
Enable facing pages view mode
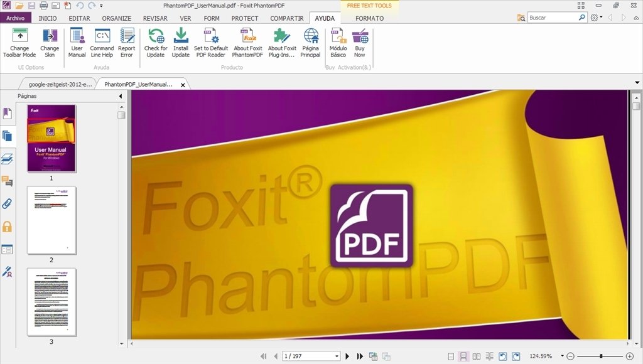pyautogui.click(x=477, y=356)
